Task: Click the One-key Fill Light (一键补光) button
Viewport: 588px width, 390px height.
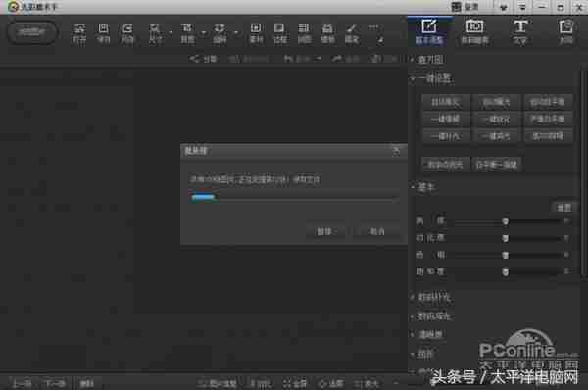Action: point(445,136)
